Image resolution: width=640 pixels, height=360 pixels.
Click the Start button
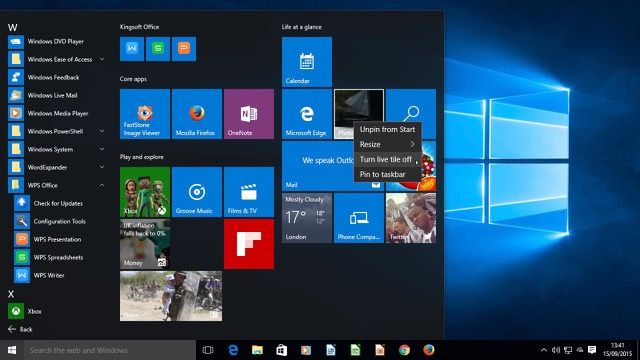[x=12, y=350]
